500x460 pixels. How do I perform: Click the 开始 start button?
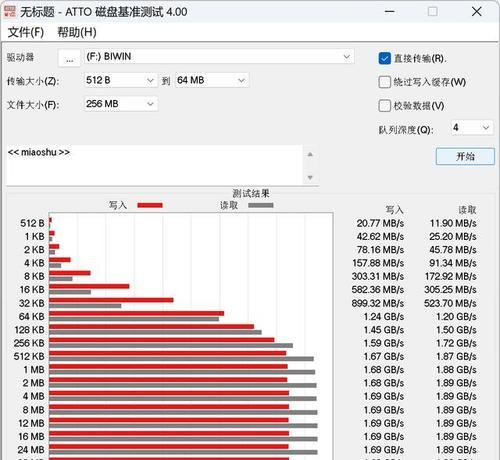pyautogui.click(x=465, y=156)
